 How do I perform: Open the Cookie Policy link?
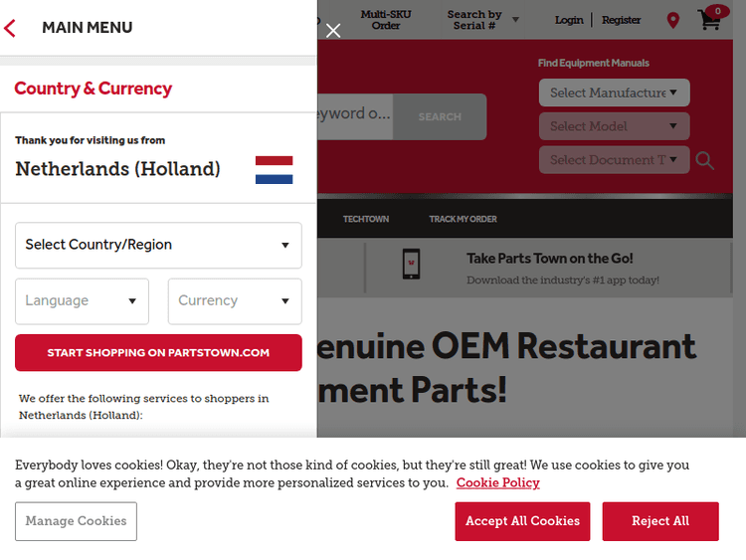(x=497, y=483)
